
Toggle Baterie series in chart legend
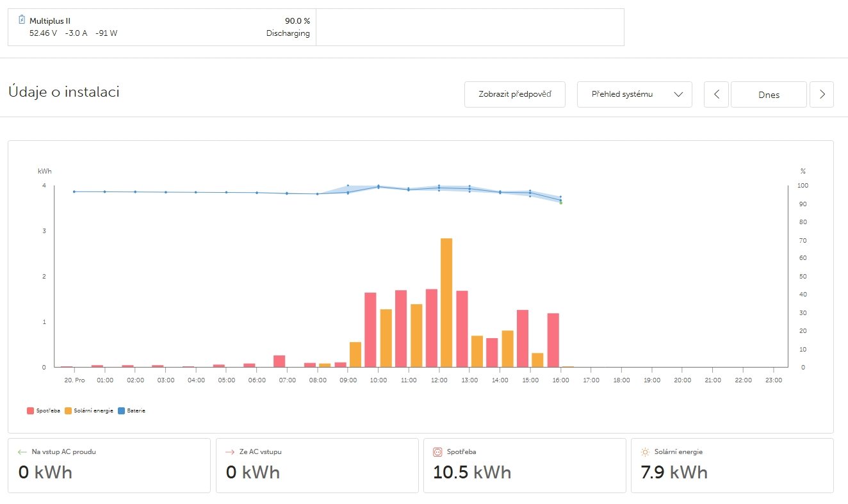132,411
